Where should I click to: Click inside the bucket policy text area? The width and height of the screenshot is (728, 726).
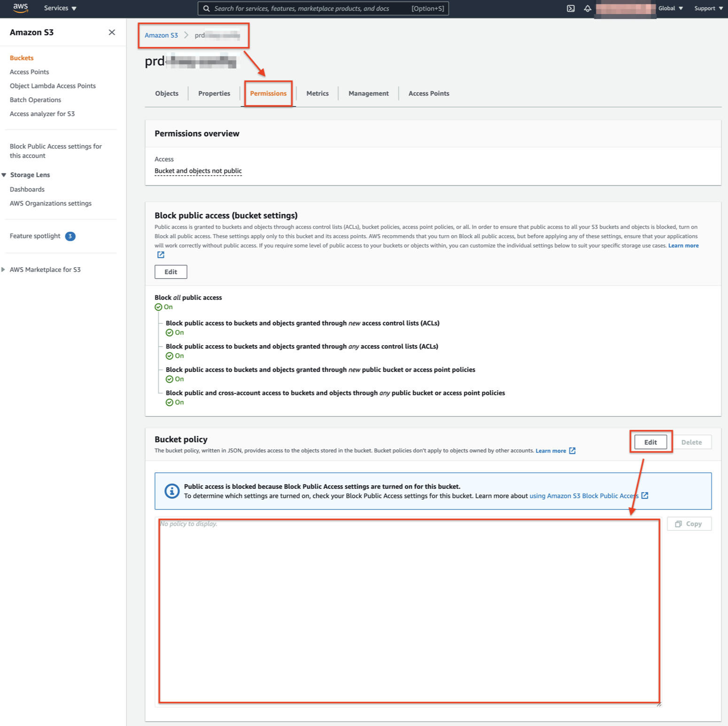[409, 611]
